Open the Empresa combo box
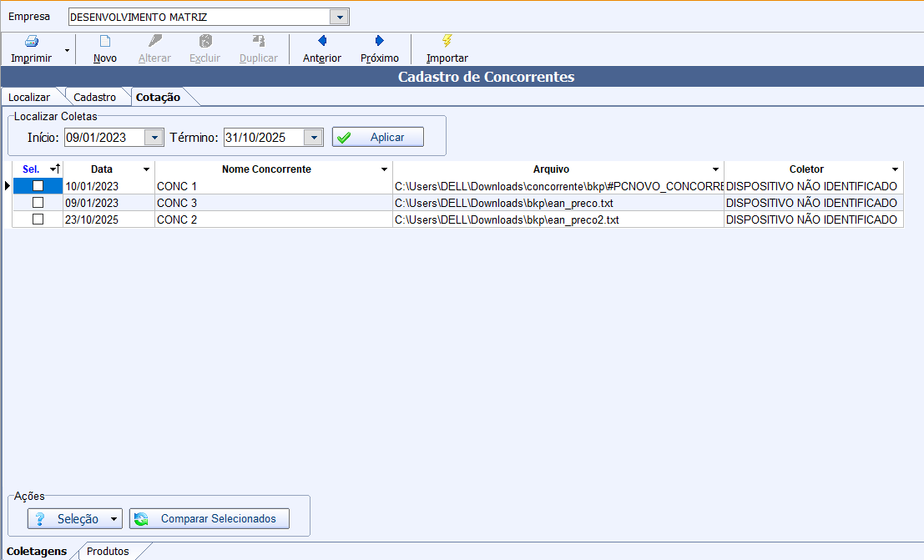The image size is (924, 560). coord(339,18)
